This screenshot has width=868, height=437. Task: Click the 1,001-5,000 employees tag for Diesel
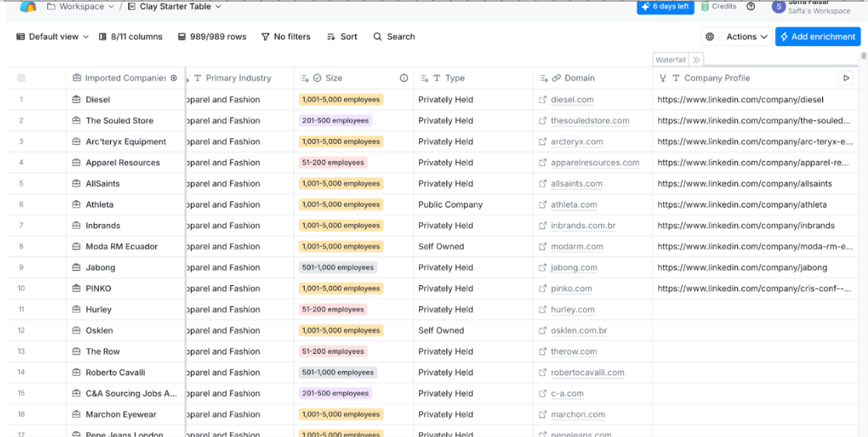point(341,100)
